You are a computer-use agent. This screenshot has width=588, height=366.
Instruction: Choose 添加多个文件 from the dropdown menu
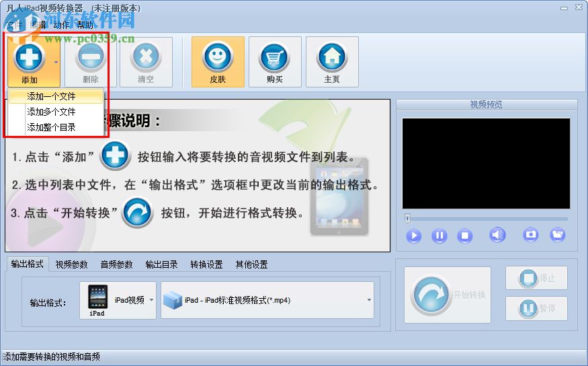[x=56, y=112]
